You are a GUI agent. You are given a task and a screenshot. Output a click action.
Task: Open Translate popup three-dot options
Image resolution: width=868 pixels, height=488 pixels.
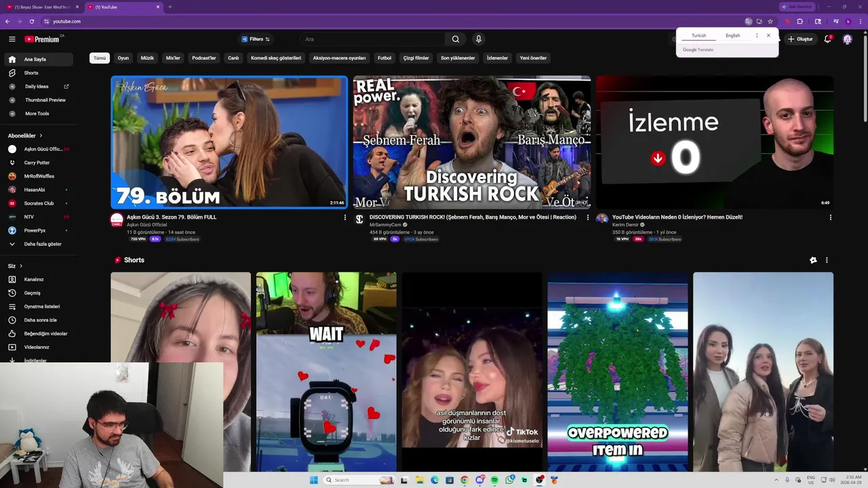click(757, 35)
